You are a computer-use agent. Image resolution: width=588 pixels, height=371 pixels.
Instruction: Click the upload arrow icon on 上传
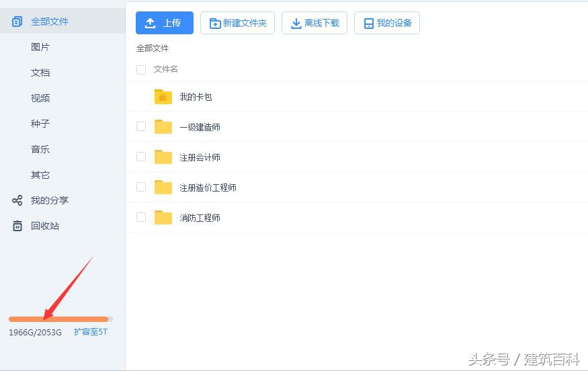click(x=150, y=23)
